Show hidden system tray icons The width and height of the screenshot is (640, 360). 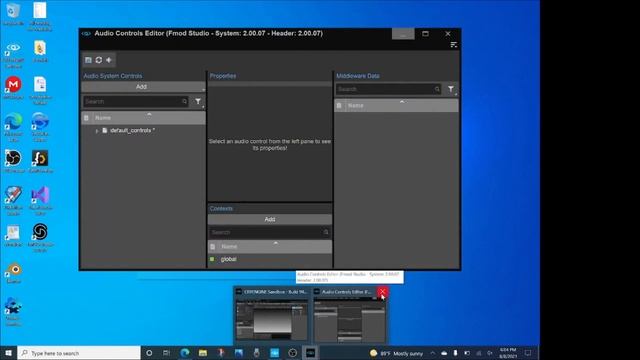(x=433, y=353)
